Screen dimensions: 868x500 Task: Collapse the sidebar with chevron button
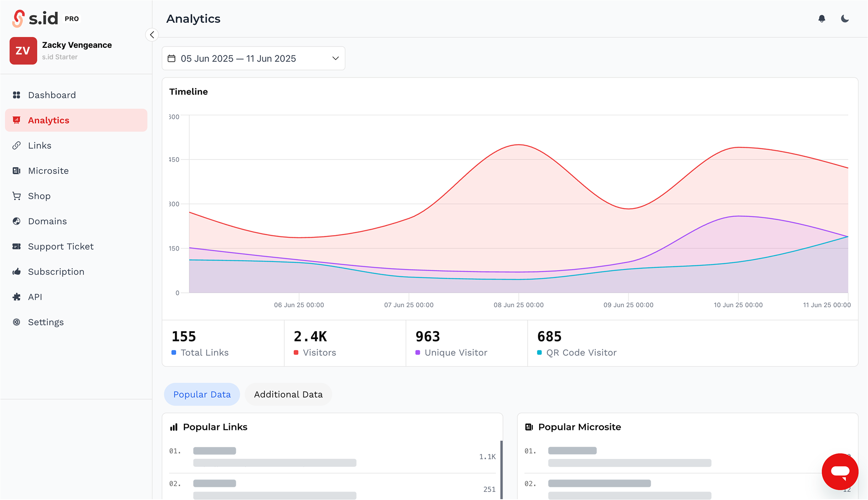click(x=152, y=35)
